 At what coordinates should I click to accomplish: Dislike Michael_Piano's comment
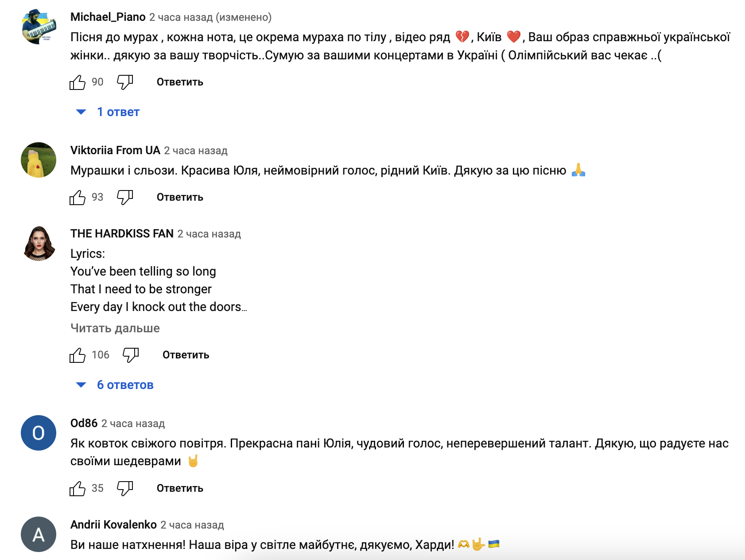125,82
